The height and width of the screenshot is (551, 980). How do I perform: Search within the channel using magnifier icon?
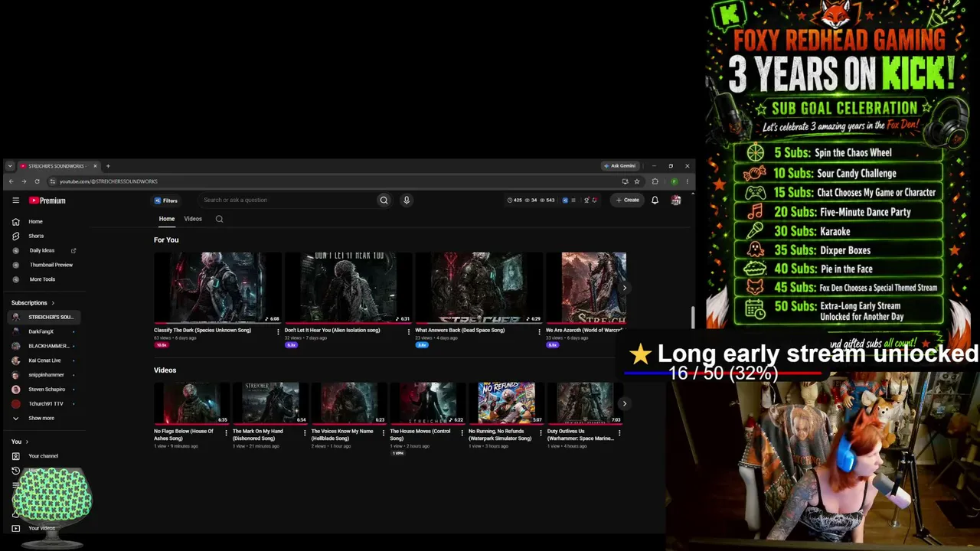(x=219, y=219)
